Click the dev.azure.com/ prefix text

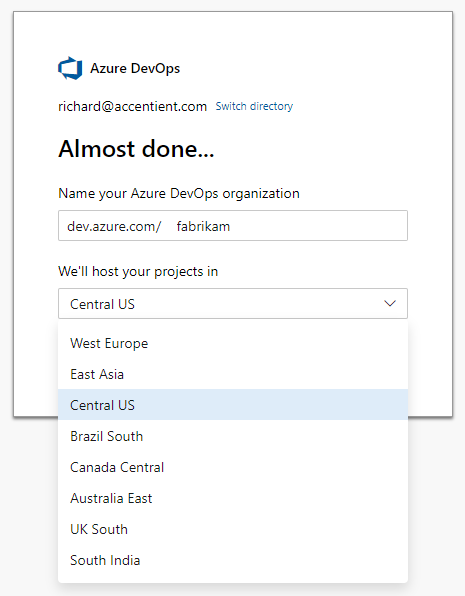pos(114,226)
